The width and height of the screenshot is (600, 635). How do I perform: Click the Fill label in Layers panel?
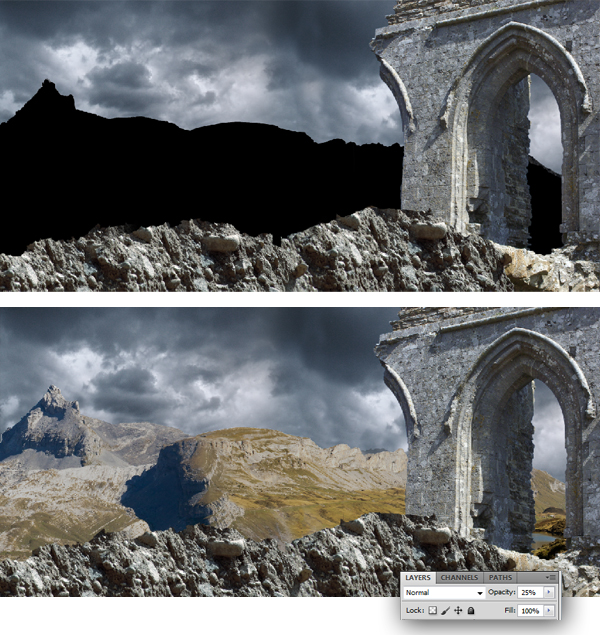pos(510,610)
